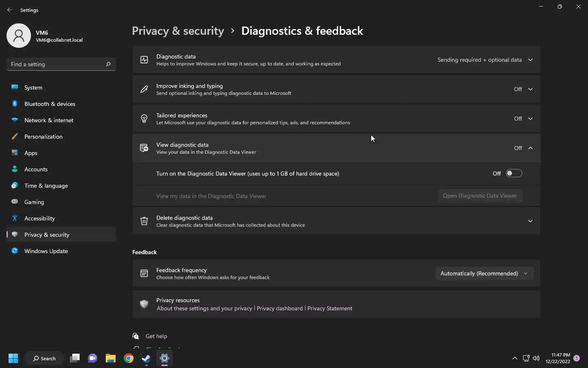Click the Delete diagnostic data trash icon
This screenshot has width=588, height=368.
(144, 221)
